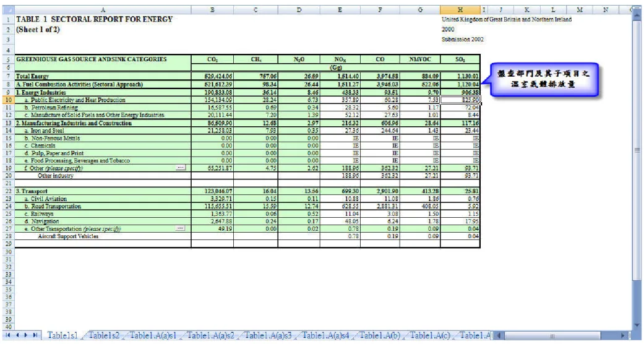Click 'a. Civil Aviation' cell

click(103, 199)
